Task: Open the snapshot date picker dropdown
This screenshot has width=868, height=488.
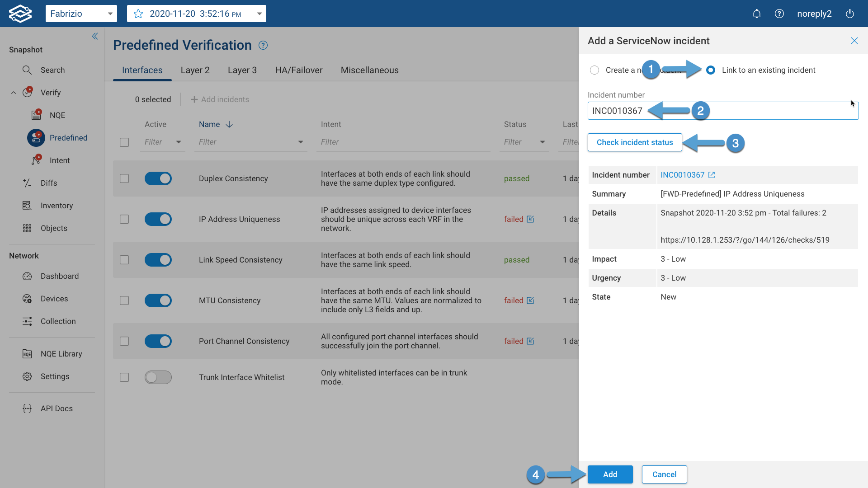Action: (259, 14)
